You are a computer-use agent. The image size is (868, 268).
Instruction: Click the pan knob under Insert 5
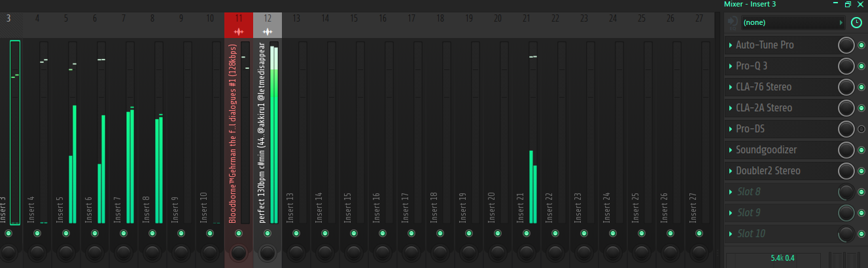pos(66,252)
